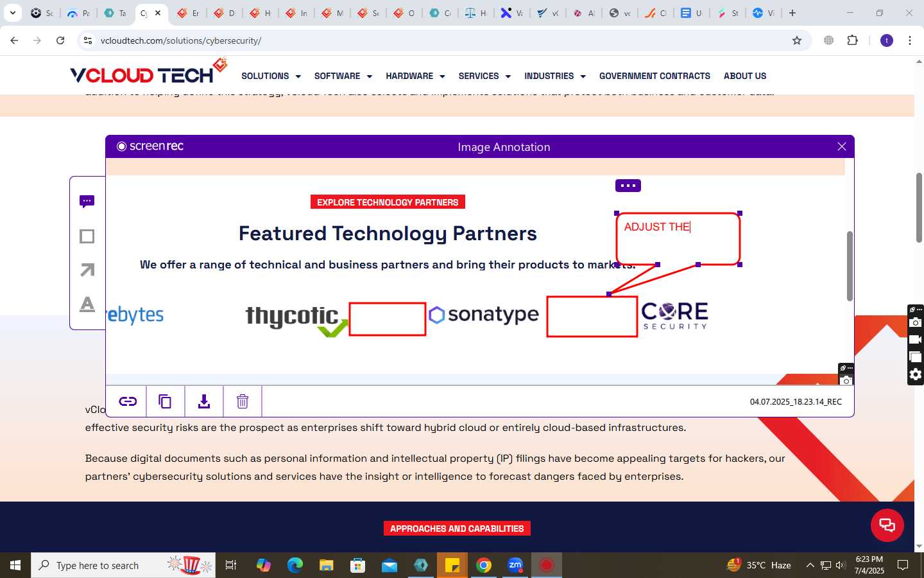Open File Explorer from the taskbar
Image resolution: width=924 pixels, height=578 pixels.
(x=327, y=565)
